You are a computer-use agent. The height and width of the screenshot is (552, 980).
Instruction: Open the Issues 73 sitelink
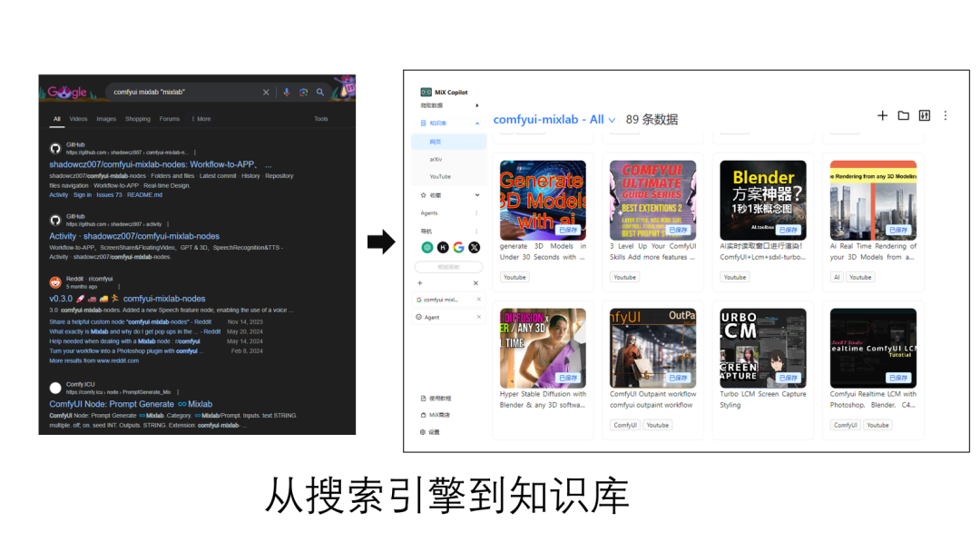[110, 195]
